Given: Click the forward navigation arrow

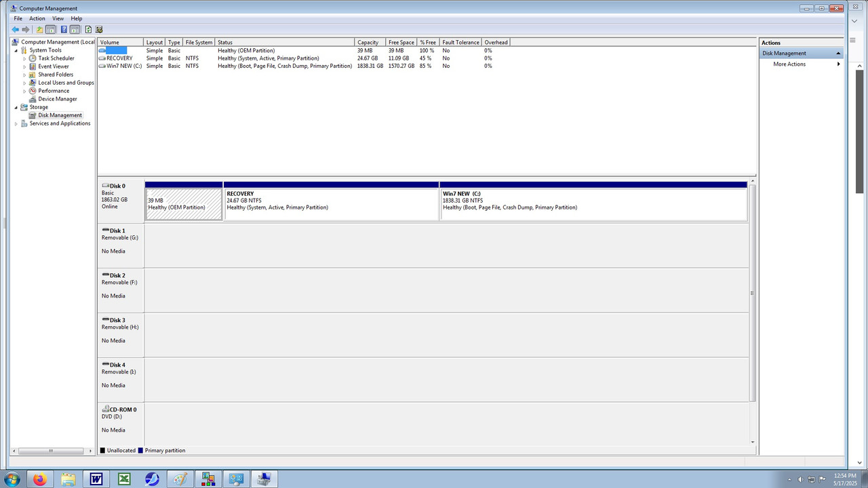Looking at the screenshot, I should [x=25, y=29].
